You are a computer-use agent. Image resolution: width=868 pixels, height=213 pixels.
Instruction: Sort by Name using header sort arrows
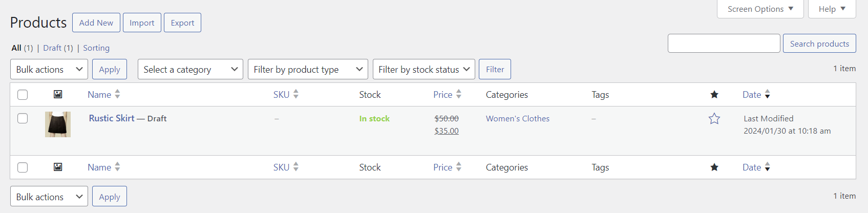[x=117, y=94]
